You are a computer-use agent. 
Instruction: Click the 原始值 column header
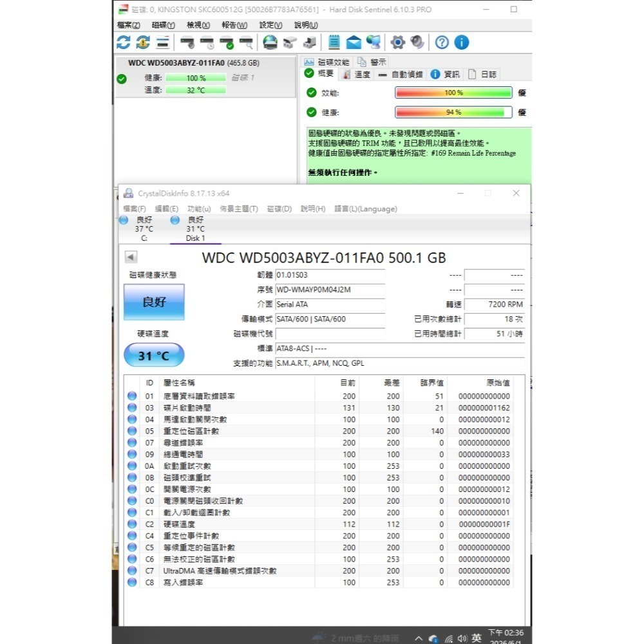coord(480,383)
